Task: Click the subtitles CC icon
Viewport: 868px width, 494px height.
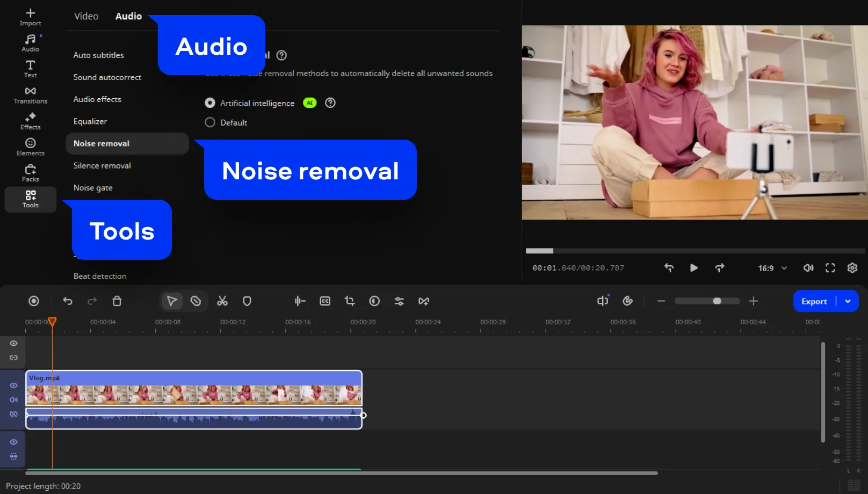Action: tap(325, 301)
